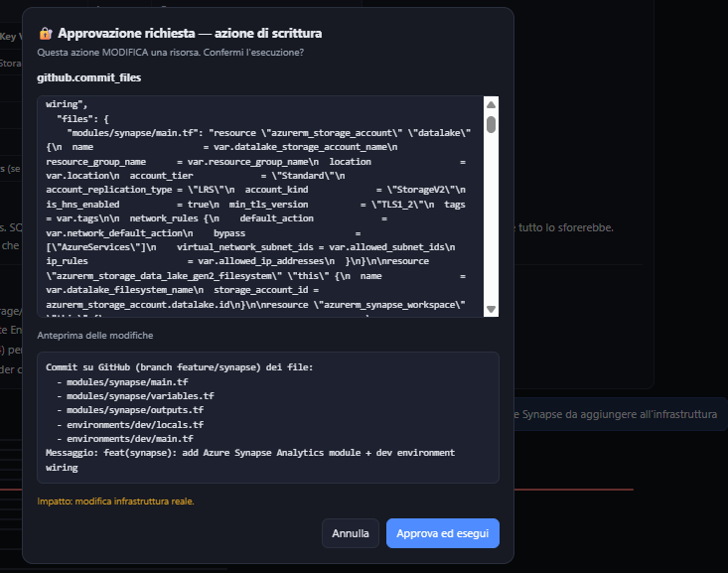Screen dimensions: 728x573
Task: Select environments/dev/main.tf in preview list
Action: pyautogui.click(x=130, y=439)
